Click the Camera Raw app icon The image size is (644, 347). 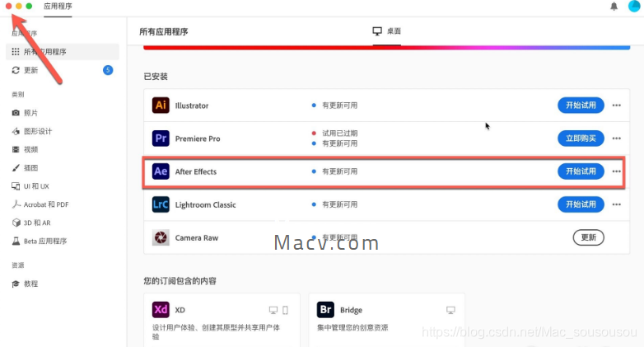161,237
